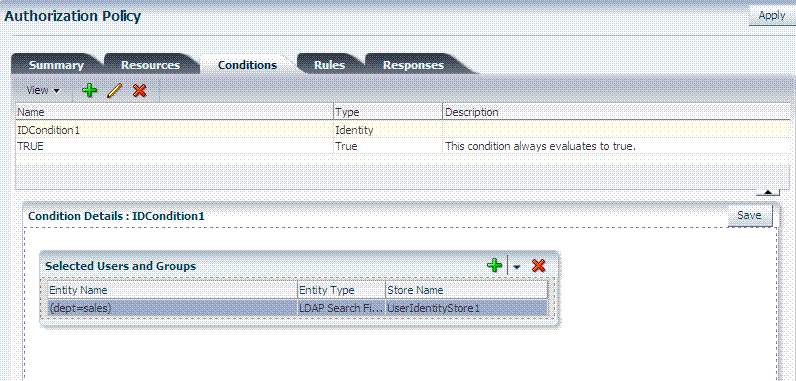
Task: Switch to the Summary tab
Action: 56,65
